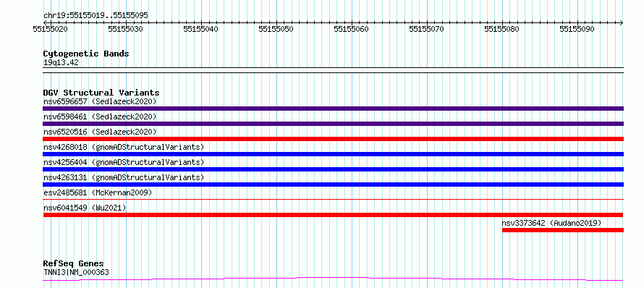Click the esv2485681 (McKernan2009) label

(98, 192)
